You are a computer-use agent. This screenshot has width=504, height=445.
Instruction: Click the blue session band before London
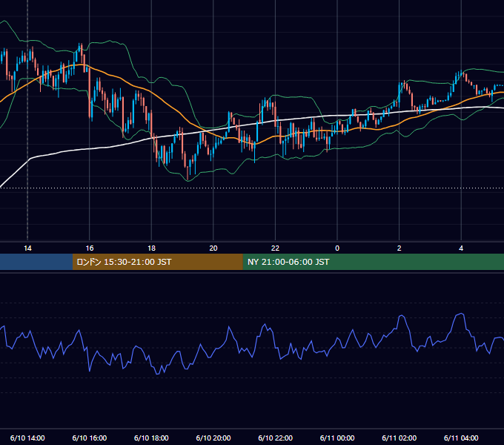(x=36, y=262)
